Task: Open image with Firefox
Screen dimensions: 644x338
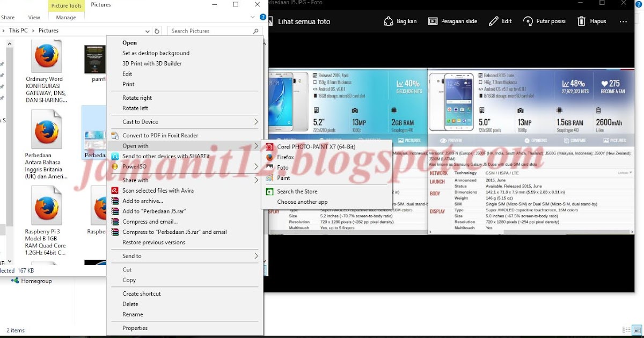Action: click(x=286, y=157)
